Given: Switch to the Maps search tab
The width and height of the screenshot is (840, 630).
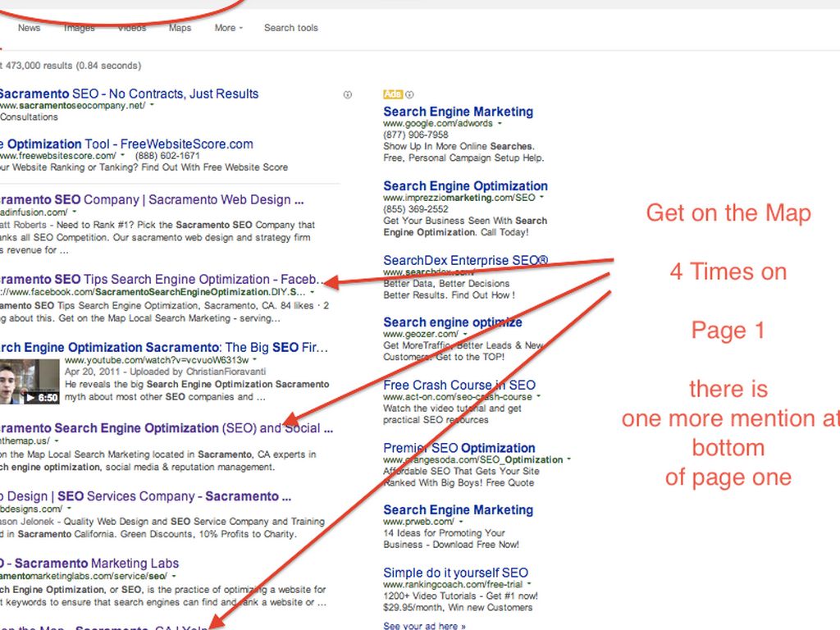Looking at the screenshot, I should [180, 28].
